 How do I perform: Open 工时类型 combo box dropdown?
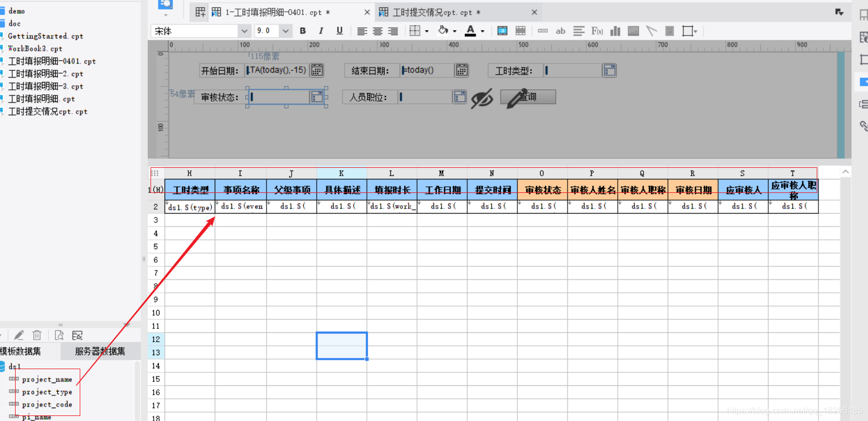(x=609, y=70)
